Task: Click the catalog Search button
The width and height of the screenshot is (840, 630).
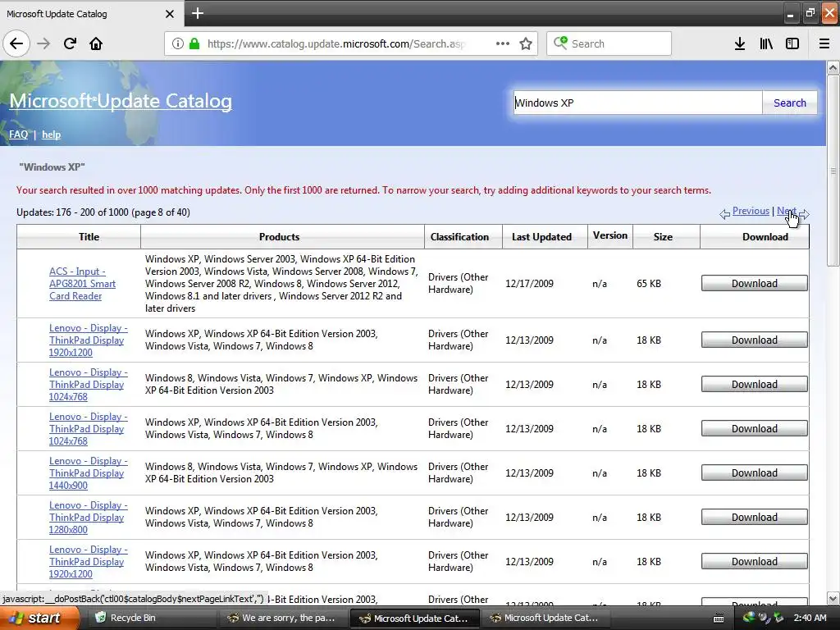Action: pyautogui.click(x=790, y=103)
